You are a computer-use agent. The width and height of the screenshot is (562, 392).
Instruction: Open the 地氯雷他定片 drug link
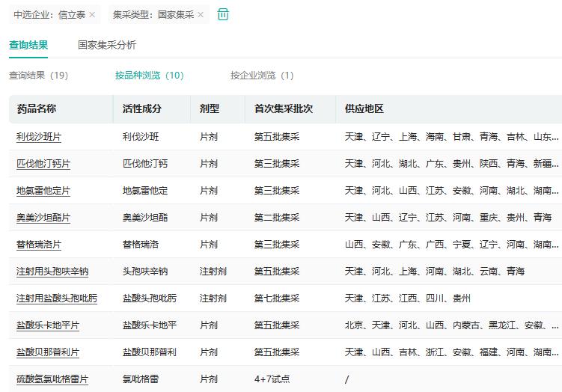click(43, 191)
